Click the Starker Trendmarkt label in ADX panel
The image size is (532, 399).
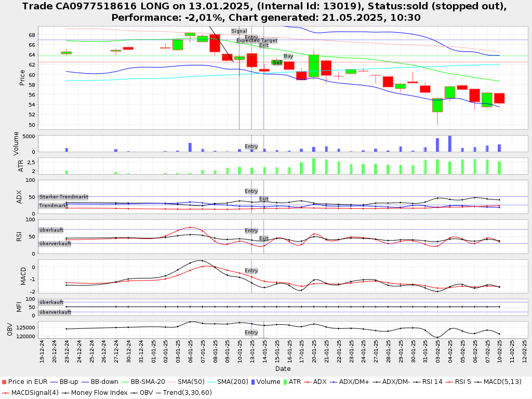click(63, 197)
